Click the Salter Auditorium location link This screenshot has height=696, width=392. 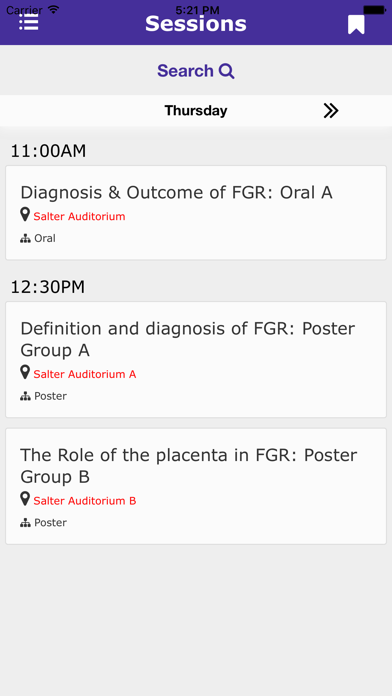[79, 217]
